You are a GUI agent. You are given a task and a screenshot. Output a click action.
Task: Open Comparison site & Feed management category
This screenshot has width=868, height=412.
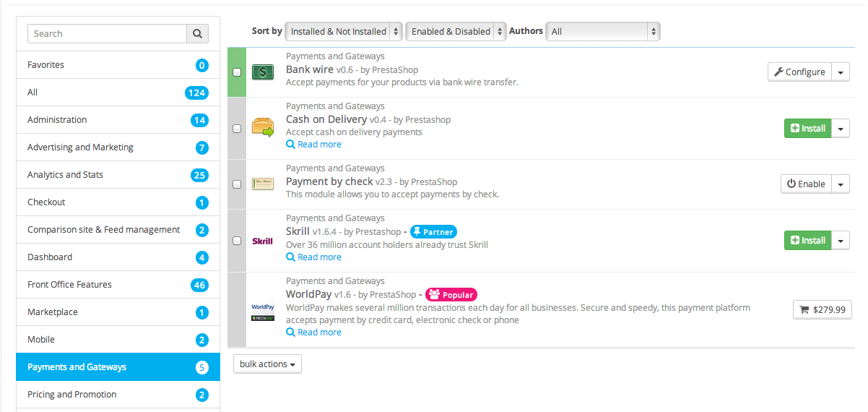(x=118, y=230)
